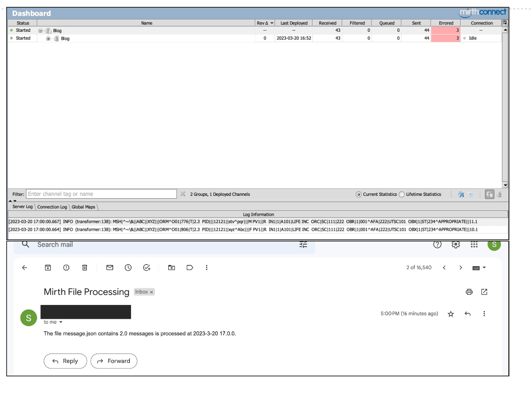The width and height of the screenshot is (532, 399).
Task: Open the message More menu dots
Action: coord(484,314)
